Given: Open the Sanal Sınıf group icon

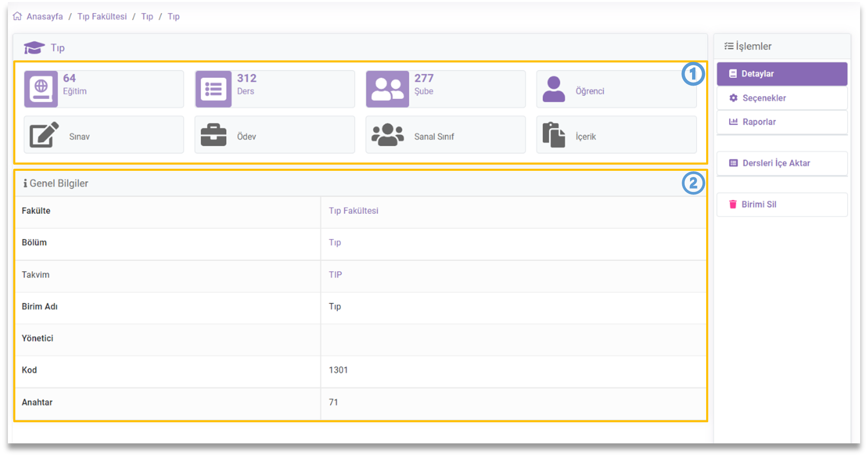Looking at the screenshot, I should (x=387, y=135).
